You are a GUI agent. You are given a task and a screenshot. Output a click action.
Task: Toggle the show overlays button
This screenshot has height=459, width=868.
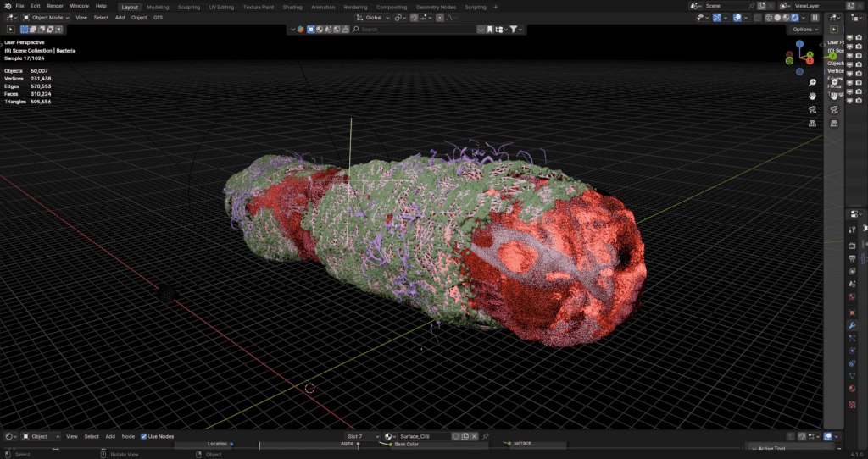click(737, 17)
